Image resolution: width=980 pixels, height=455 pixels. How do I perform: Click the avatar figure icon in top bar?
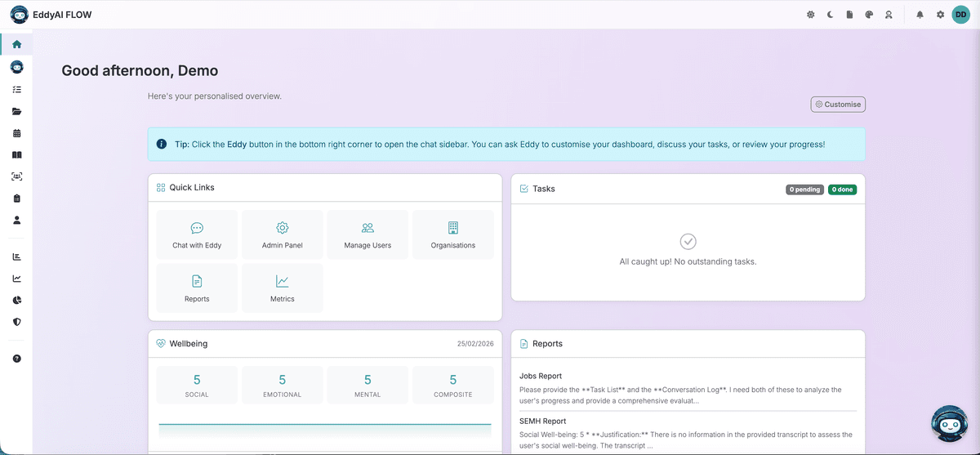889,15
